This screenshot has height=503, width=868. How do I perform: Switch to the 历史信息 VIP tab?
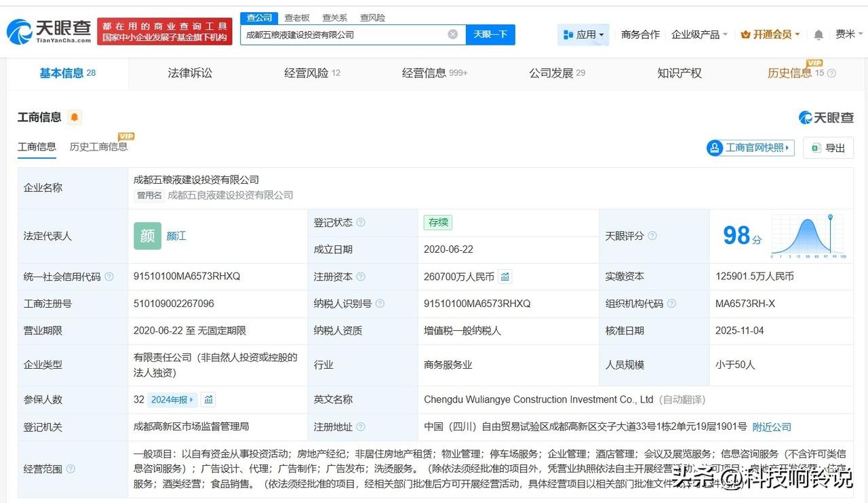pos(789,73)
